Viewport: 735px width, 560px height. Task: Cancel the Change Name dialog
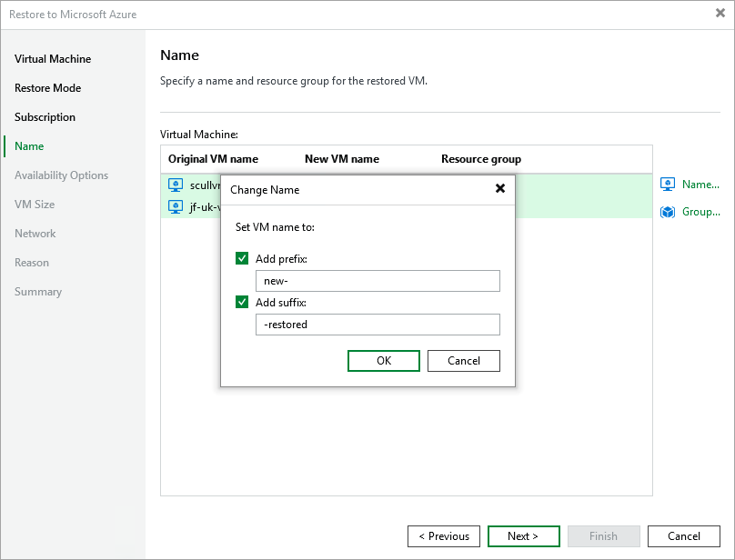pyautogui.click(x=464, y=361)
